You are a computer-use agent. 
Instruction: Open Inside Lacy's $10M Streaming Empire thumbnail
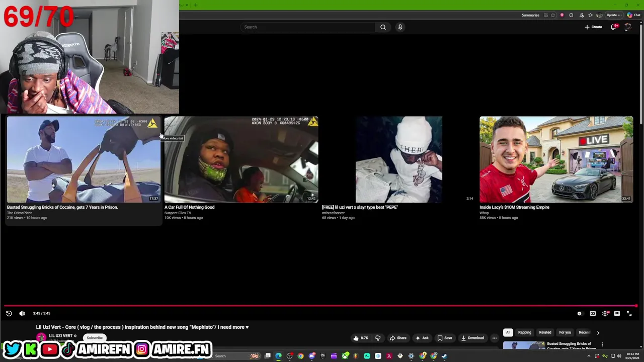tap(556, 159)
